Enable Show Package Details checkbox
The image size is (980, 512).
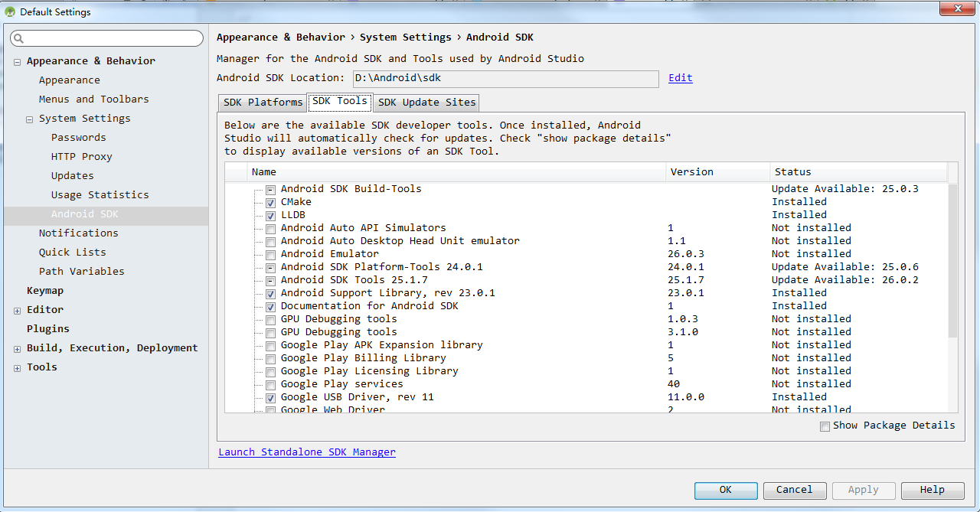click(x=825, y=426)
